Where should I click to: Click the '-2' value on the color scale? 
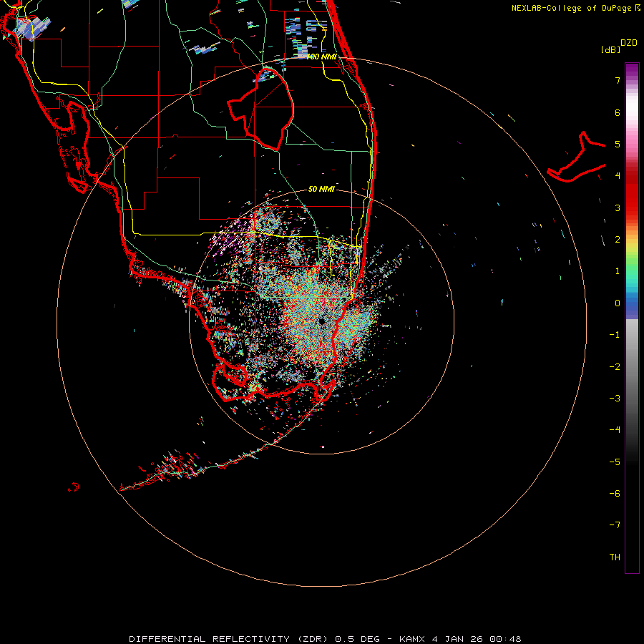pyautogui.click(x=615, y=366)
